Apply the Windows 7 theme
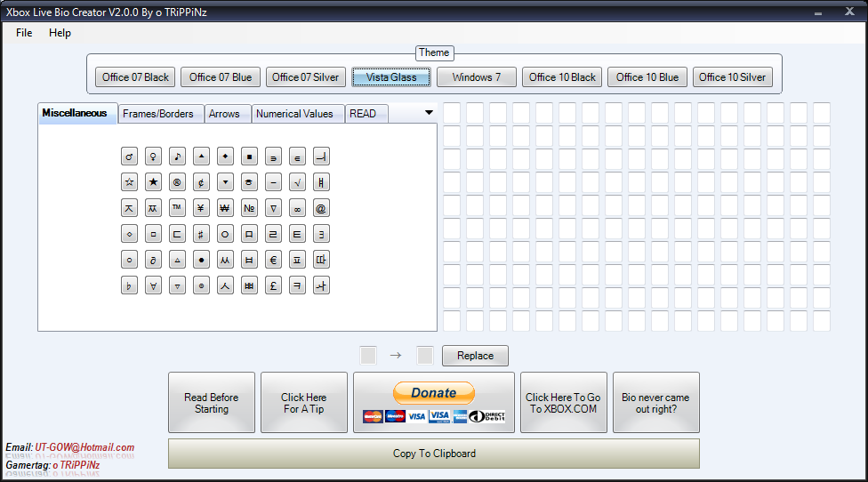868x482 pixels. [x=477, y=76]
